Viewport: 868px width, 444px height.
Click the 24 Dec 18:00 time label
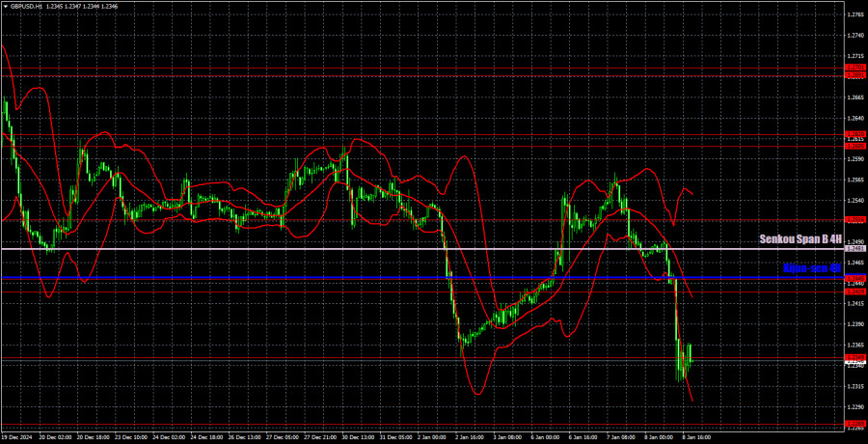pyautogui.click(x=207, y=437)
